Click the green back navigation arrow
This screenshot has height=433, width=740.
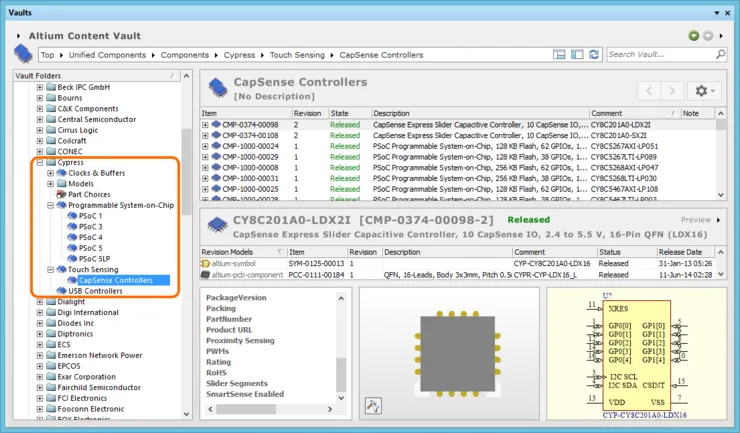(x=693, y=36)
